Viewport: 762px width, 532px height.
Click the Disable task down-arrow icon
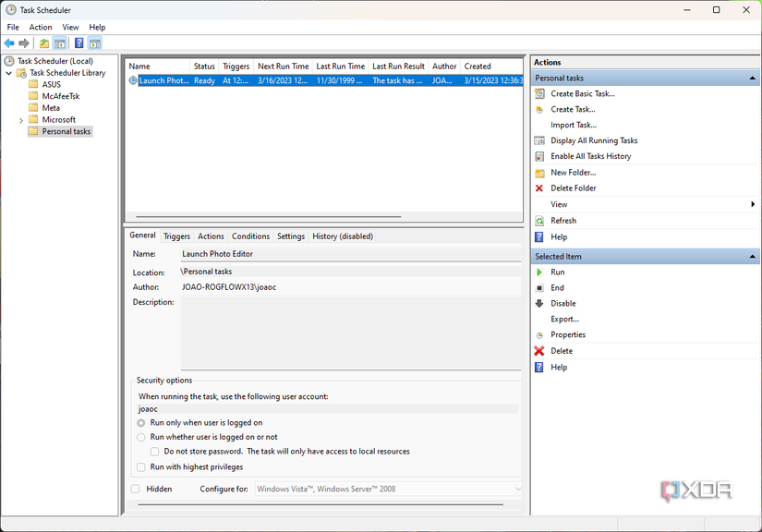click(x=539, y=304)
